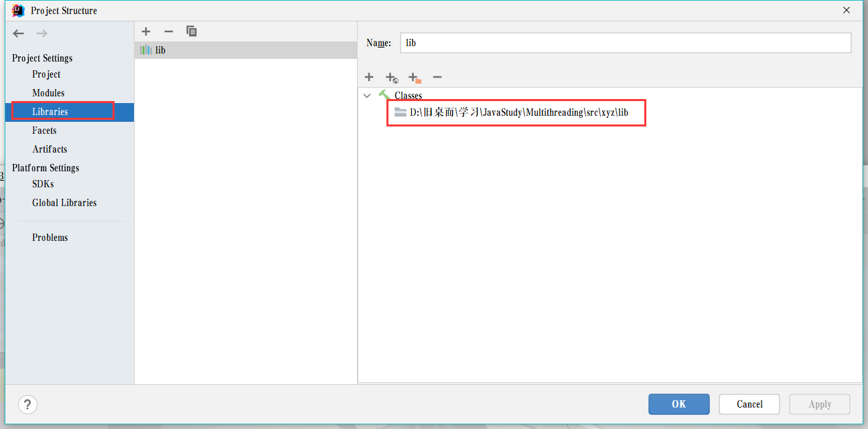Image resolution: width=868 pixels, height=429 pixels.
Task: Add classes root with plus icon
Action: click(x=368, y=78)
